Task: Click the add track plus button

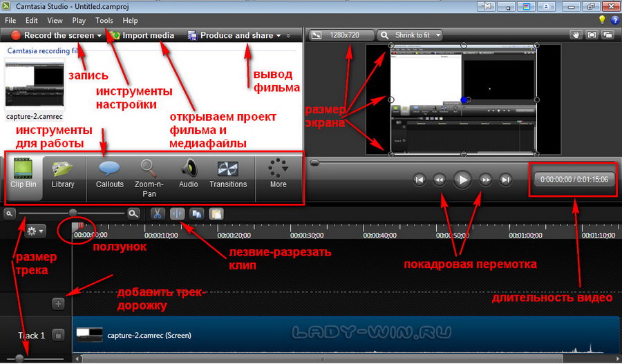Action: pos(59,303)
